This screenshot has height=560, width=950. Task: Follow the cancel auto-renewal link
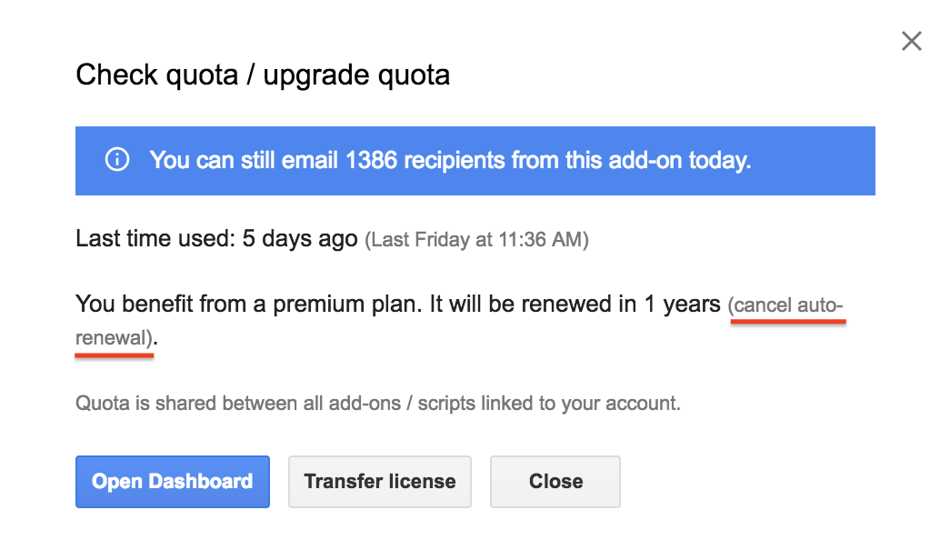click(x=786, y=305)
